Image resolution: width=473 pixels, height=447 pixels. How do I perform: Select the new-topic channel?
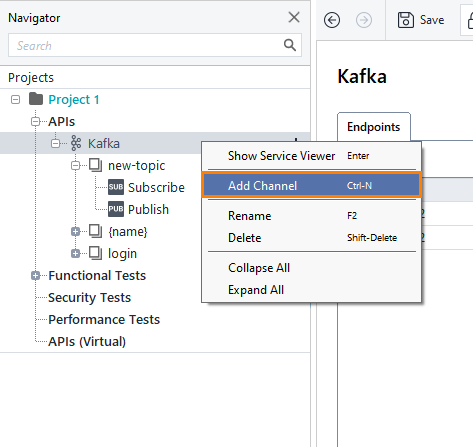tap(137, 166)
